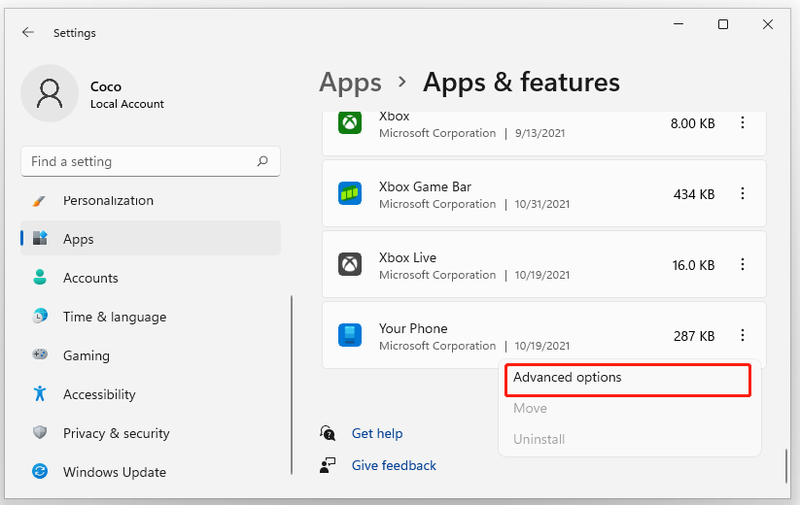This screenshot has width=800, height=505.
Task: Click the green Xbox app icon
Action: point(350,123)
